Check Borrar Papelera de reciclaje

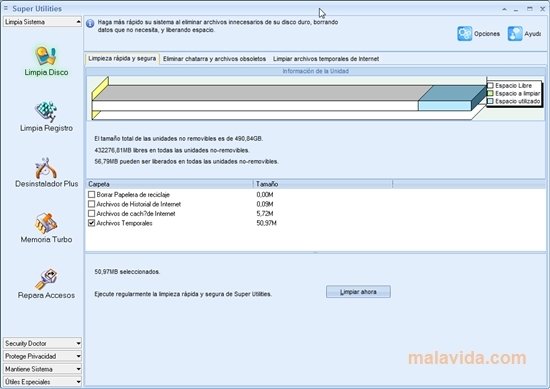click(x=92, y=194)
